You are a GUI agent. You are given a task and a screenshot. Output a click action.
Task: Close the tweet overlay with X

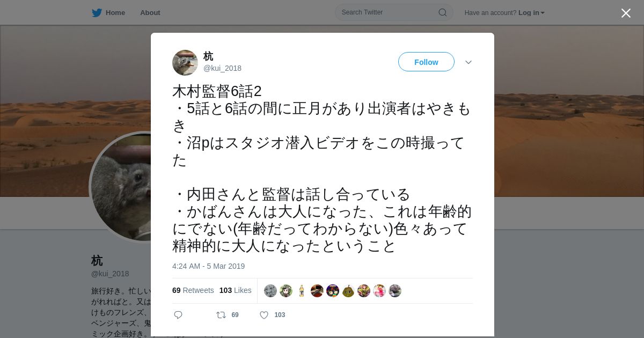[626, 13]
